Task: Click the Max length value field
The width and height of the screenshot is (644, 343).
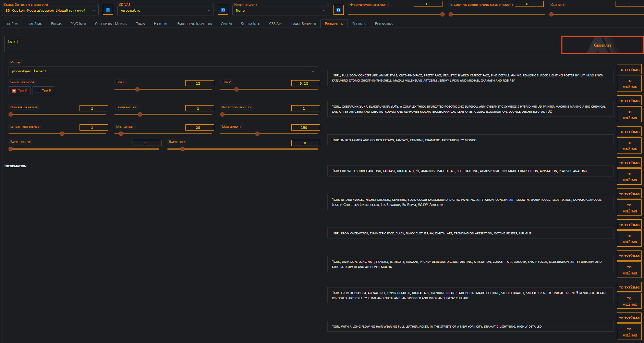Action: click(305, 127)
